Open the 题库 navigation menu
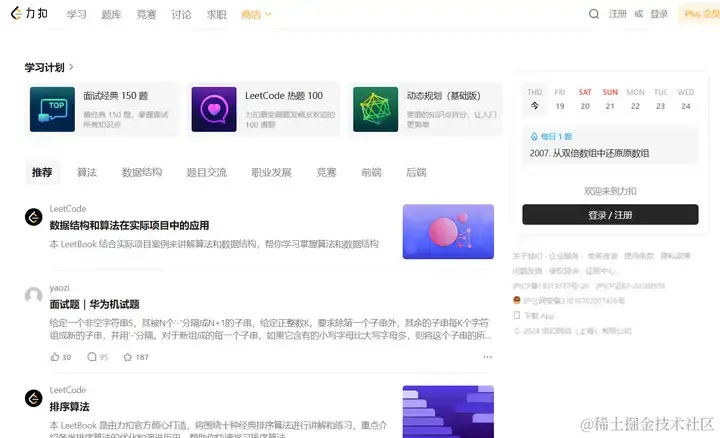Viewport: 720px width, 438px height. pos(111,15)
